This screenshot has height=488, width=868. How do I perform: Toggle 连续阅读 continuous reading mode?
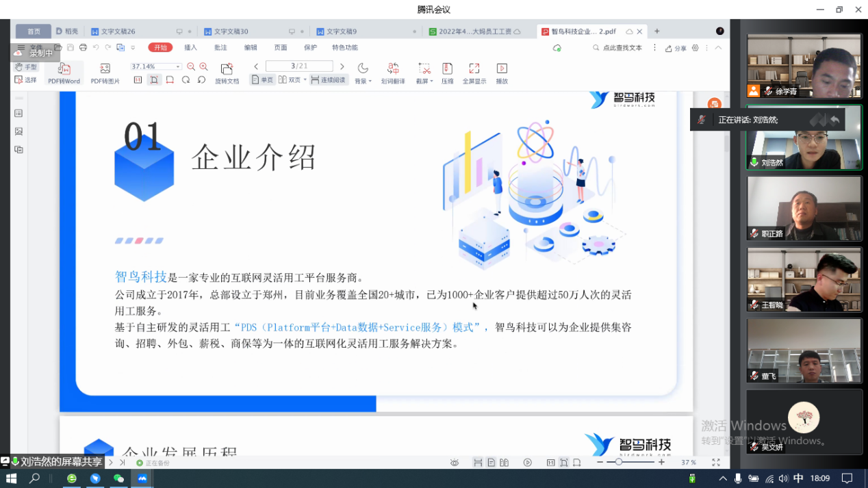coord(329,80)
